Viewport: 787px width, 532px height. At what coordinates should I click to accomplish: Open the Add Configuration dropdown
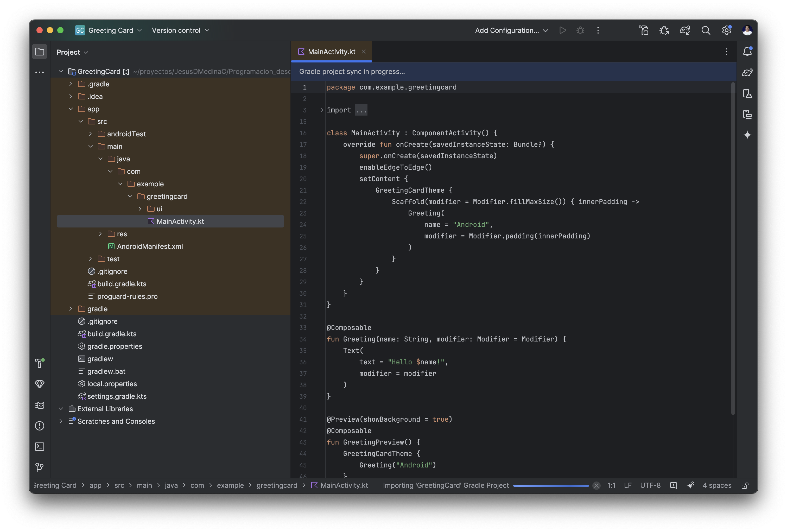point(511,30)
